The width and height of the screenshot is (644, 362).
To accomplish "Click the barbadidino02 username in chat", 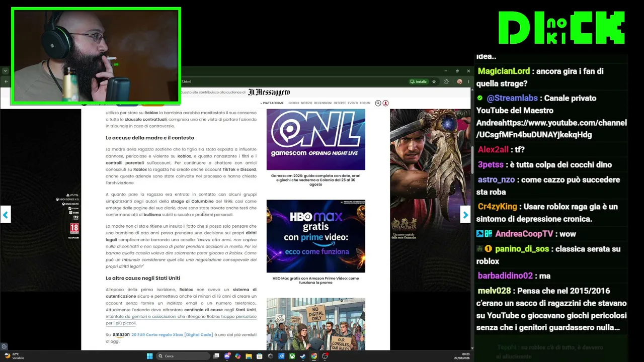I will (505, 276).
